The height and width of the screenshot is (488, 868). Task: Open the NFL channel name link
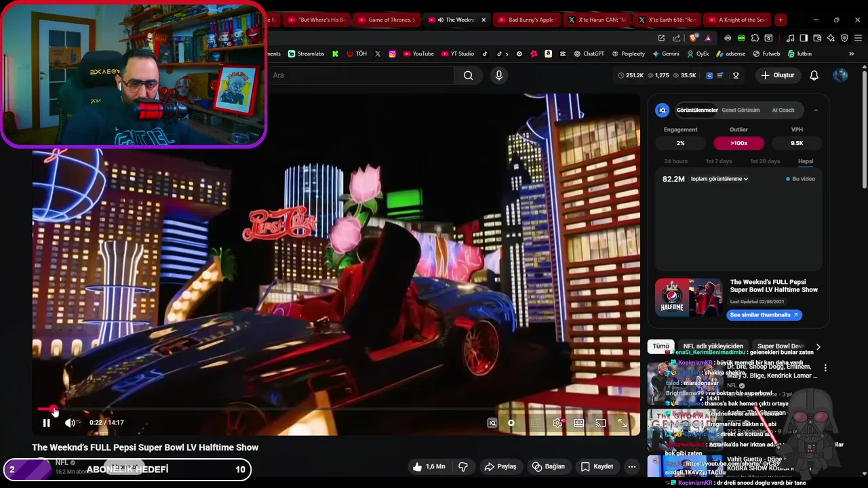[x=62, y=462]
